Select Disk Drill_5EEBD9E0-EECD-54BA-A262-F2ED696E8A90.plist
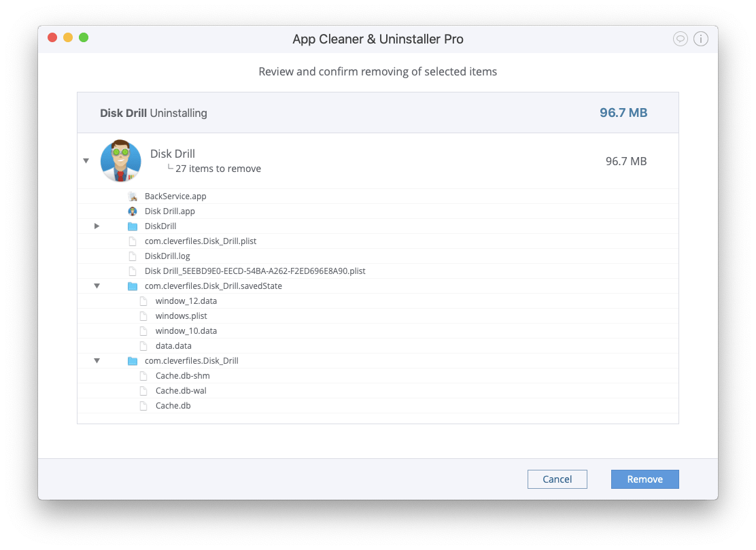The image size is (756, 550). point(255,271)
